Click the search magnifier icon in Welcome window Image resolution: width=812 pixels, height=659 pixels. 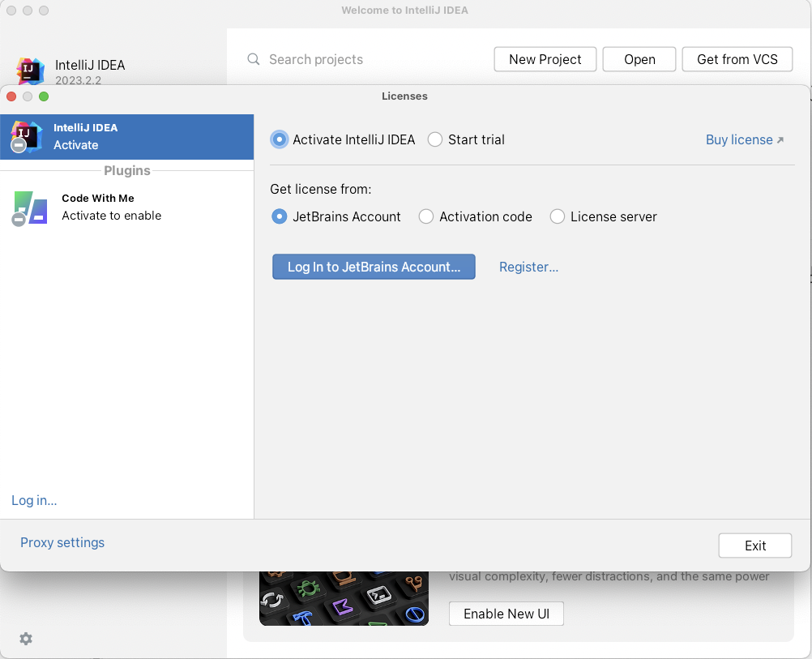[253, 59]
